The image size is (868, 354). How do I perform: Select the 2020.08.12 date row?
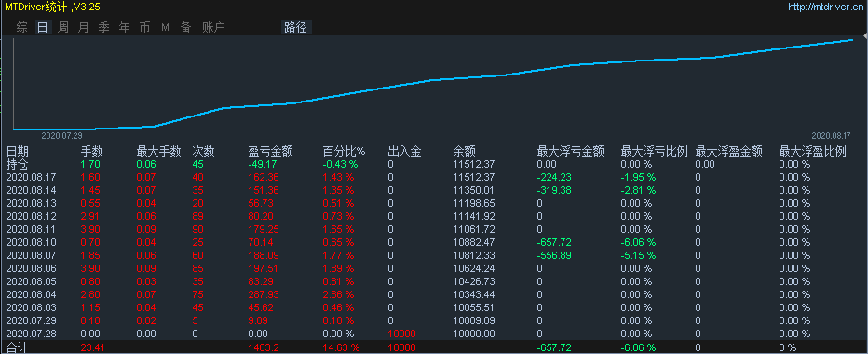tap(31, 217)
